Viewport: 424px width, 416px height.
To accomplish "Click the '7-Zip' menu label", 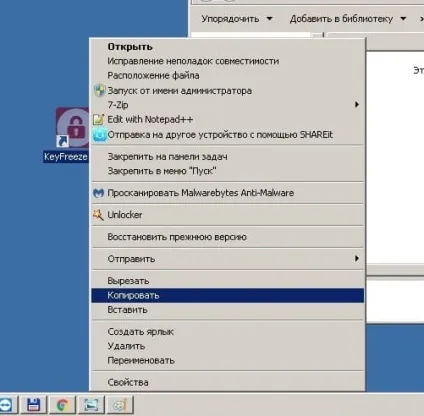I will tap(118, 105).
